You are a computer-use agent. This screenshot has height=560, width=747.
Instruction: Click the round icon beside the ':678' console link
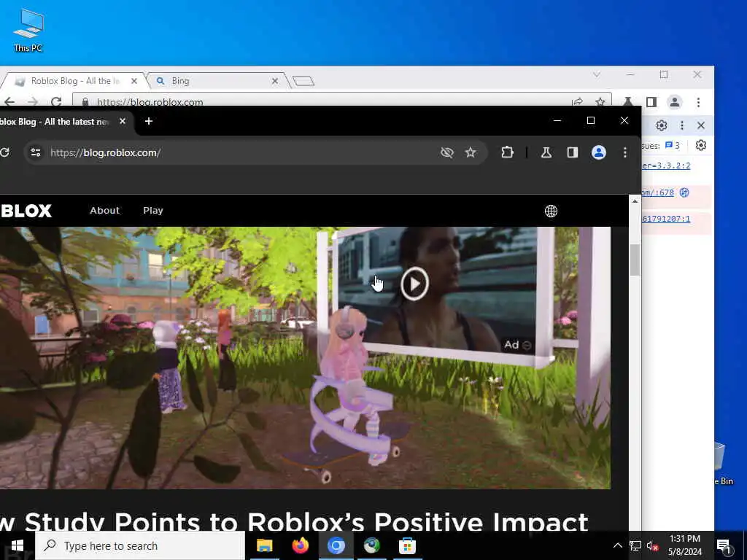coord(684,192)
